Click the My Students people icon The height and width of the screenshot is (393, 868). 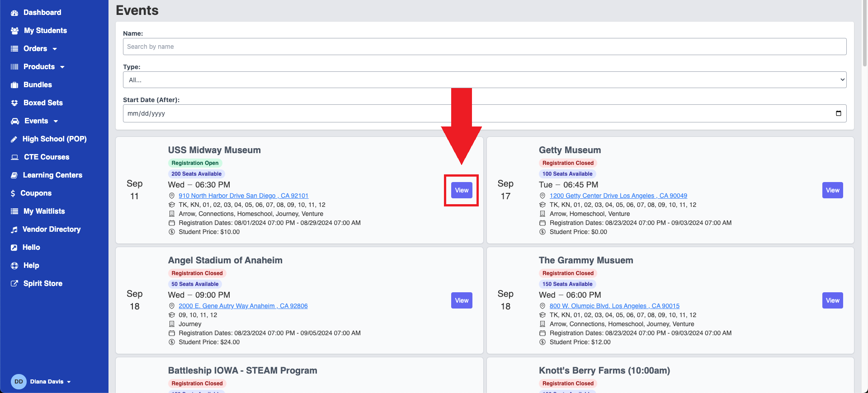click(14, 31)
